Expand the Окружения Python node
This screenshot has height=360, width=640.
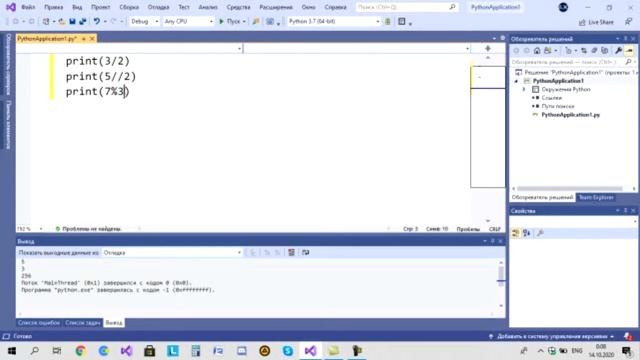coord(524,89)
